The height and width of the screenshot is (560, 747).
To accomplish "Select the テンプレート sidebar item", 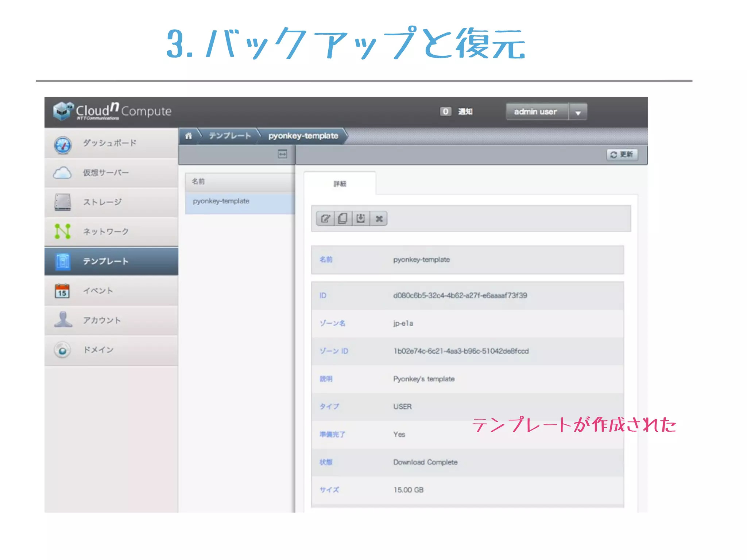I will click(x=111, y=261).
